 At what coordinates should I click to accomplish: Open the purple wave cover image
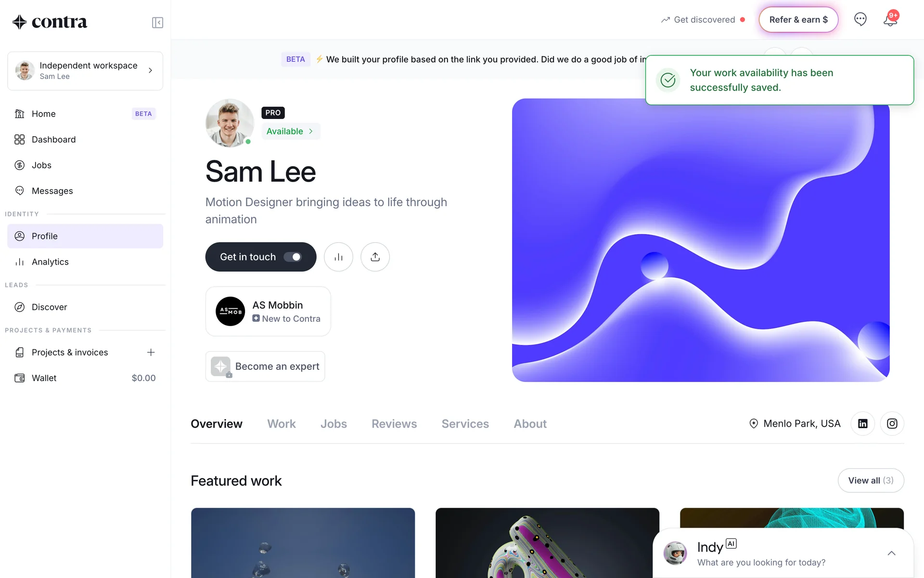tap(701, 240)
